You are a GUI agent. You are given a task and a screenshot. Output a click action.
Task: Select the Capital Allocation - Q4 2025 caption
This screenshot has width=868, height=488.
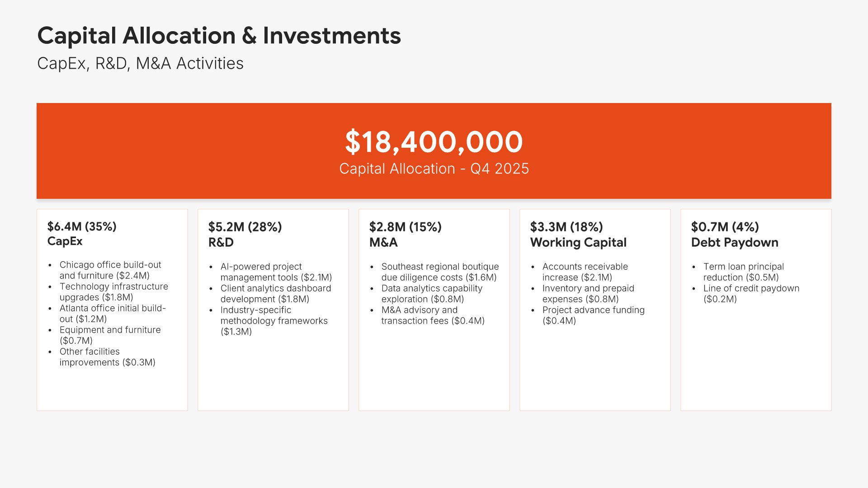[x=434, y=169]
